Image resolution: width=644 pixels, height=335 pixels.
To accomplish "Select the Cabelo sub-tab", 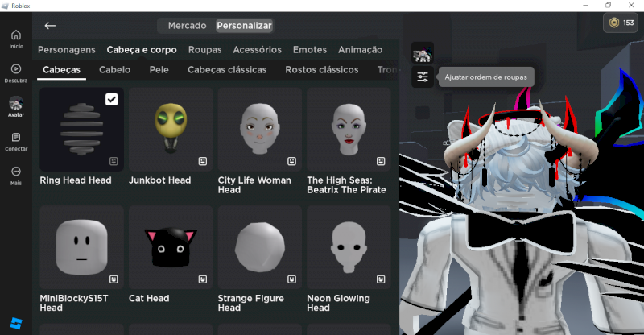I will coord(114,70).
